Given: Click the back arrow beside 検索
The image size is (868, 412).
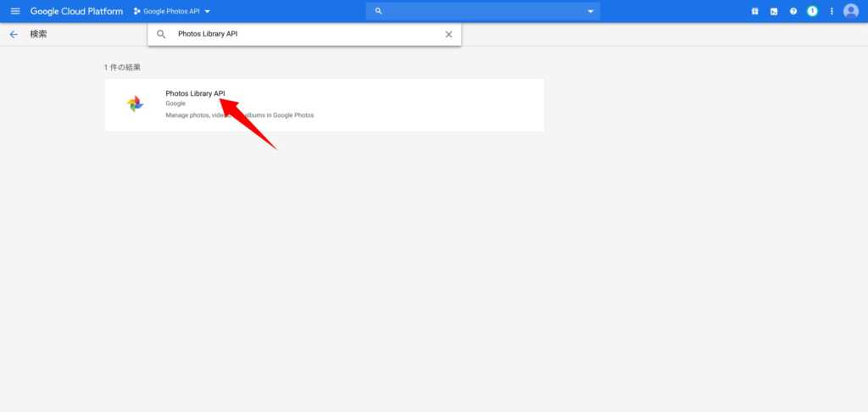Looking at the screenshot, I should [x=14, y=35].
